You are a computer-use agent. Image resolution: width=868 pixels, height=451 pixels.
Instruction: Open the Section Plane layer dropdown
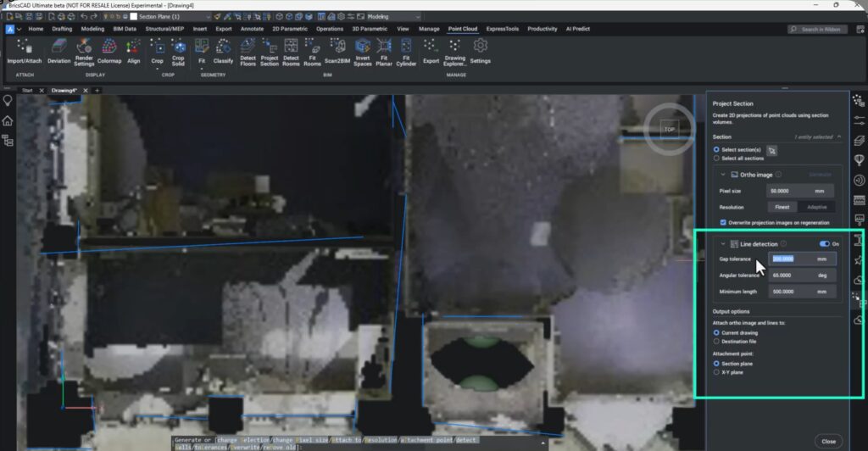pos(209,17)
